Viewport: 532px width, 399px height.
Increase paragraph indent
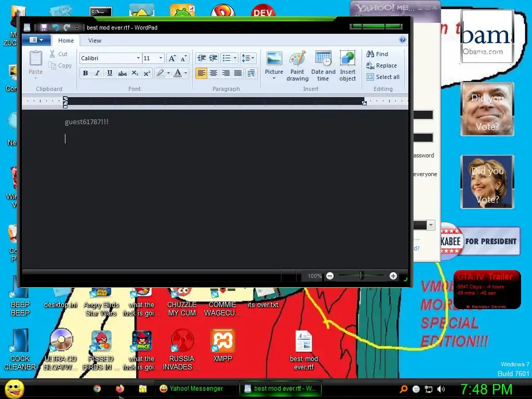click(x=213, y=58)
